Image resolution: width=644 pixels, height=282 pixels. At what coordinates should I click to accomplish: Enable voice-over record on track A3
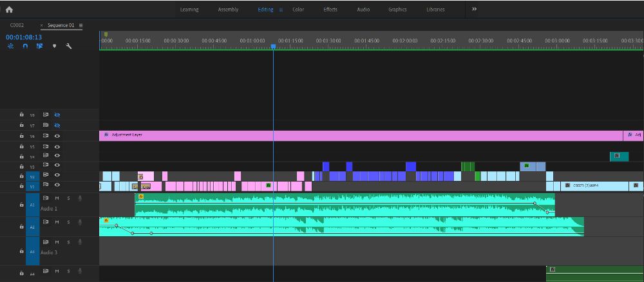point(80,242)
